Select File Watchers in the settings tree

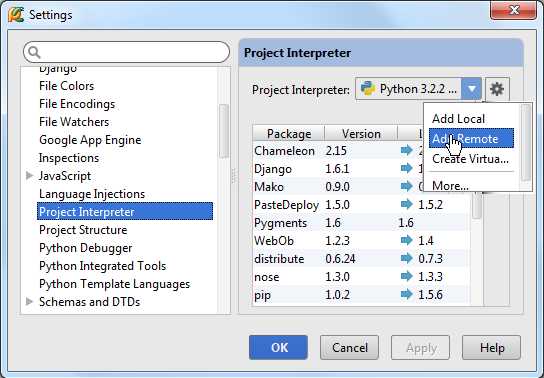tap(74, 122)
